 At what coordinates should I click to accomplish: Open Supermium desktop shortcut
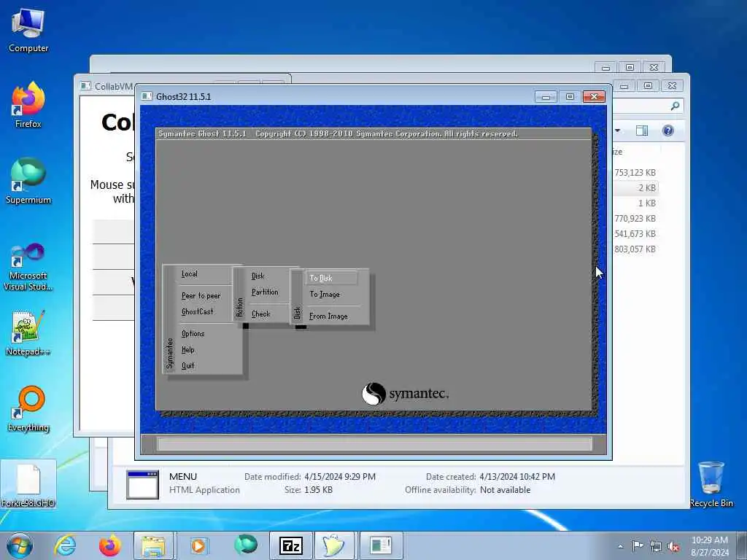click(x=28, y=181)
